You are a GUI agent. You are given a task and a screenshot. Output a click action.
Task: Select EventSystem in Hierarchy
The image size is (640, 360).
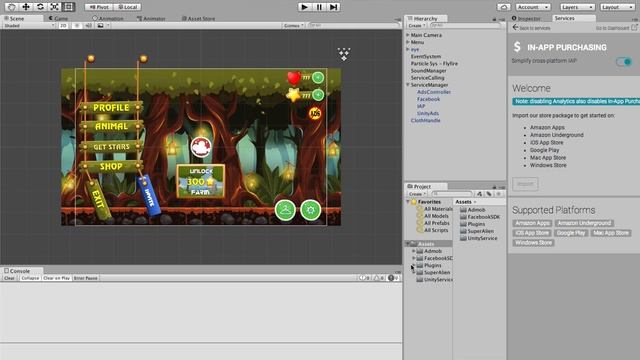coord(426,57)
